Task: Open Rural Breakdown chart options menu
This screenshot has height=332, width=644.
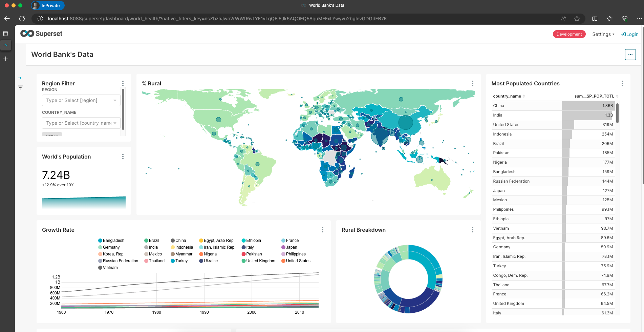Action: (x=473, y=230)
